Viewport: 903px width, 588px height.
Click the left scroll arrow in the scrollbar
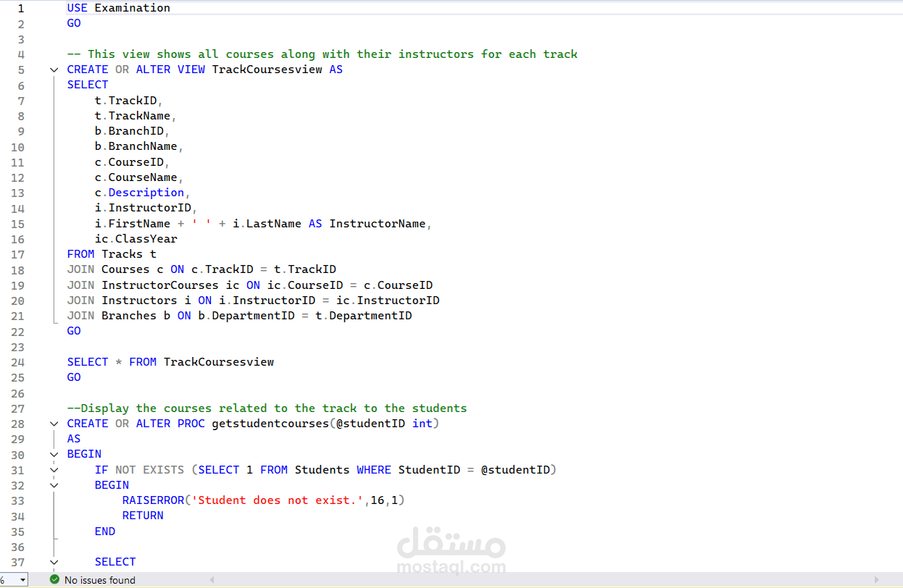pos(211,579)
